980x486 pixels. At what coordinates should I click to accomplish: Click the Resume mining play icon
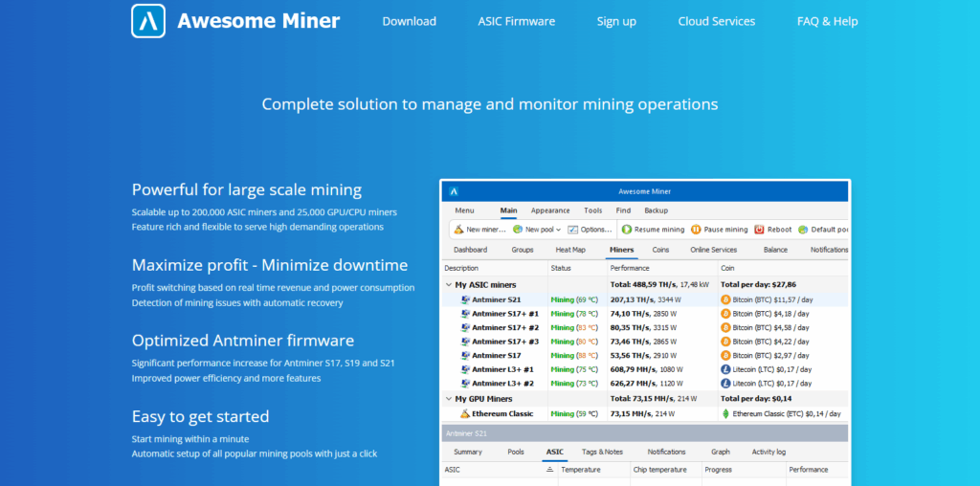[x=627, y=230]
